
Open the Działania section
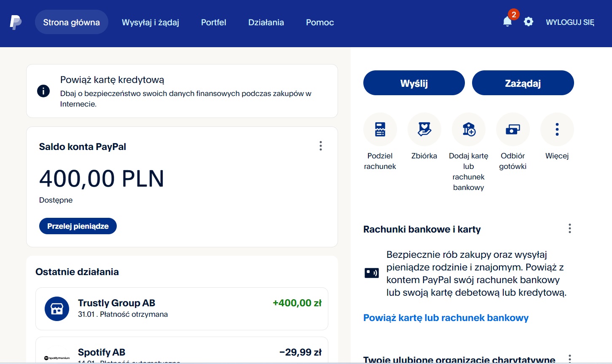click(x=266, y=22)
